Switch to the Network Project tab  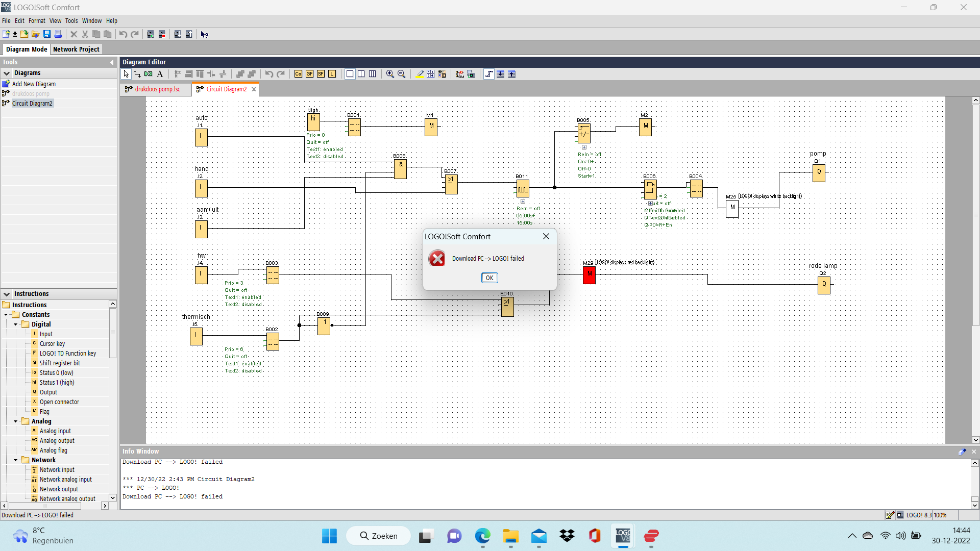click(x=76, y=49)
